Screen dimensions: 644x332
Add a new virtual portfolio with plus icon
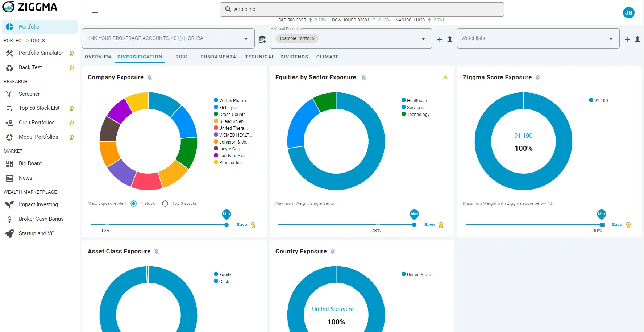pos(440,39)
